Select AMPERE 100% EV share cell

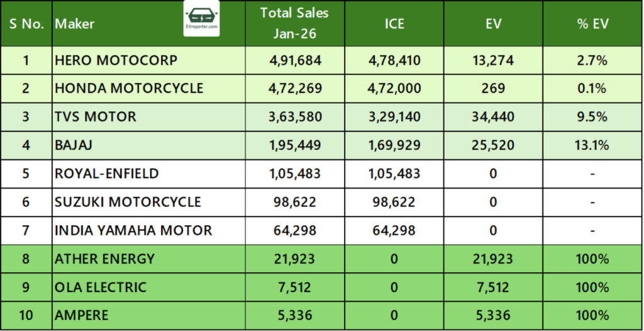click(593, 315)
